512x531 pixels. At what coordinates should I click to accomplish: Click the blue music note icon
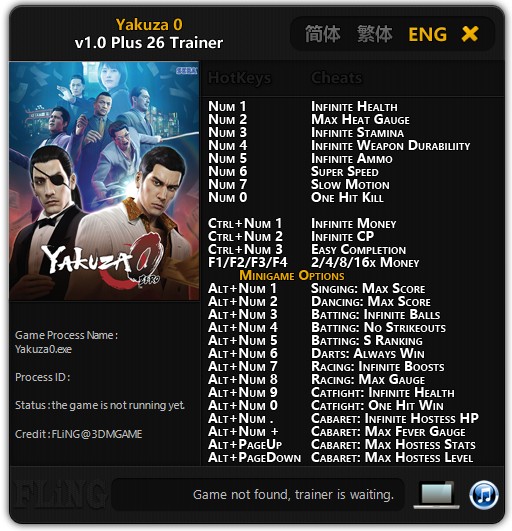tap(484, 495)
